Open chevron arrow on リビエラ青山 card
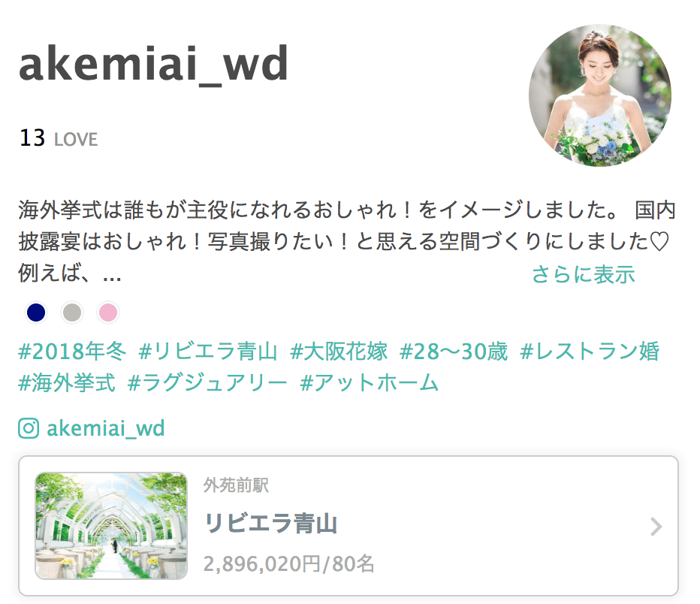 click(656, 527)
